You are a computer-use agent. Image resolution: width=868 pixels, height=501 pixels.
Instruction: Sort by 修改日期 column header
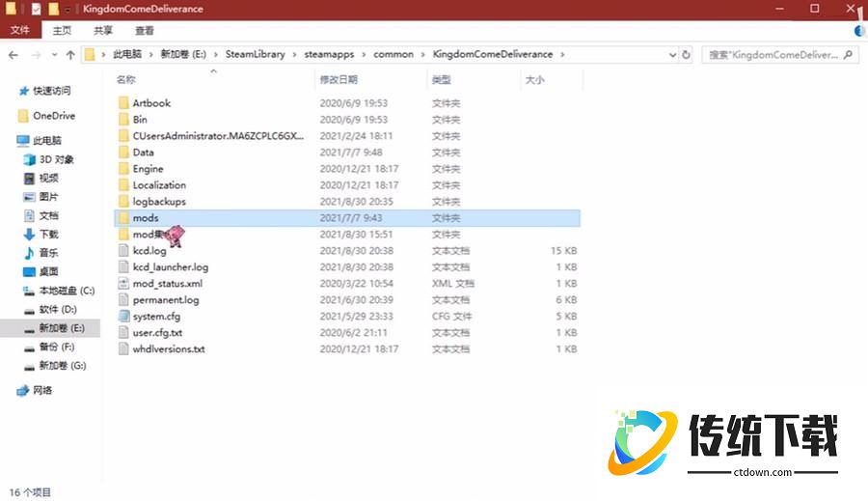339,79
